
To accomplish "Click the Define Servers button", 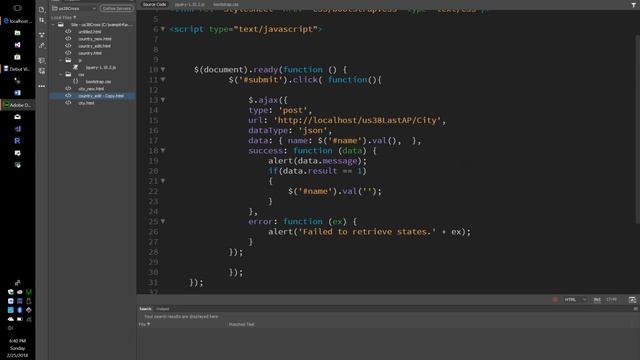I will [117, 8].
